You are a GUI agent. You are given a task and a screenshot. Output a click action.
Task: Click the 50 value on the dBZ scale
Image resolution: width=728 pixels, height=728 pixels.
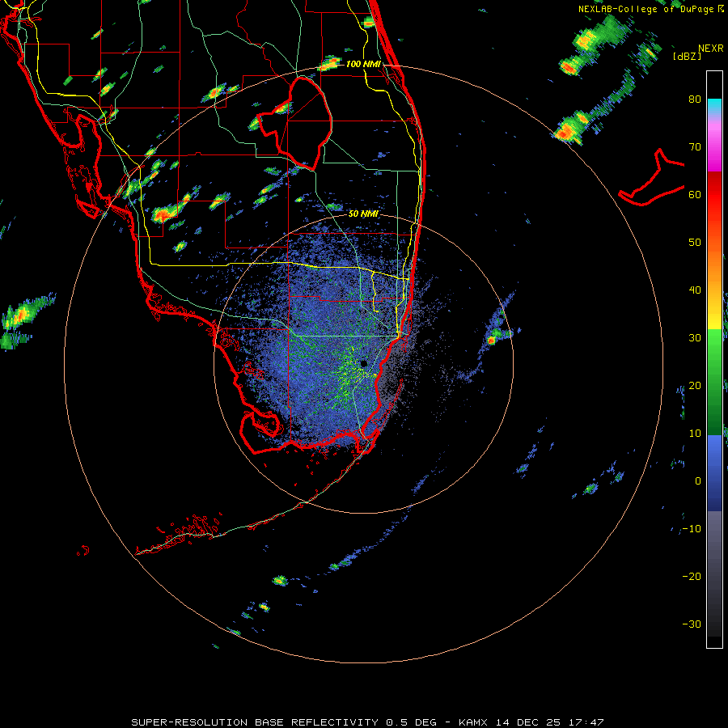click(695, 243)
